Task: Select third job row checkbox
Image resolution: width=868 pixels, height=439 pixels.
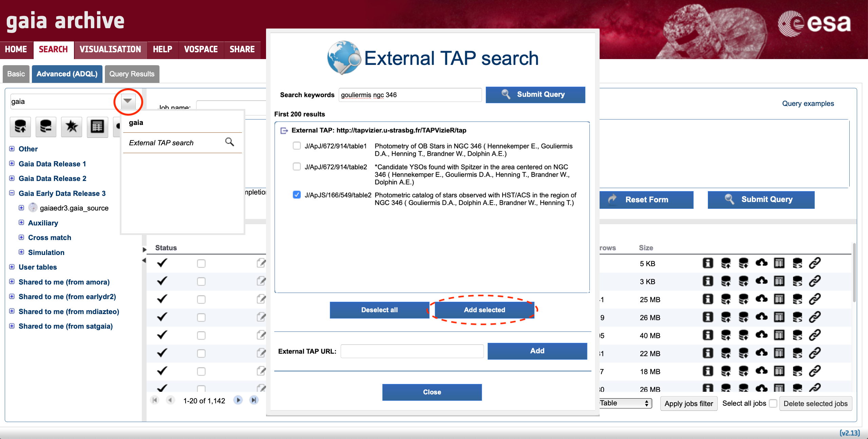Action: [201, 299]
